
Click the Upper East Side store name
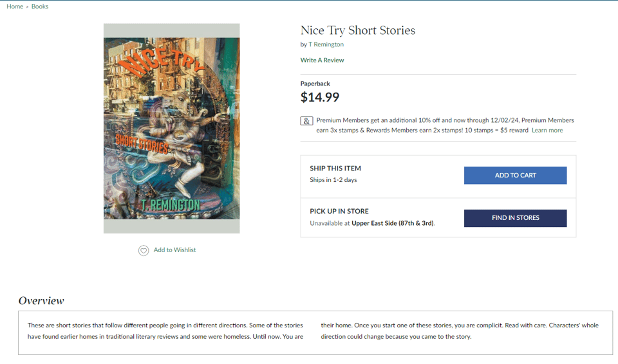coord(393,223)
